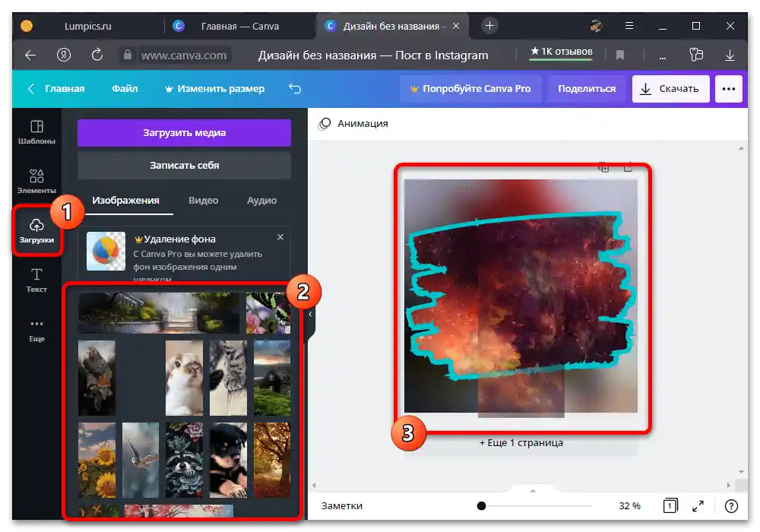
Task: Open the Заметки notes panel
Action: click(x=342, y=506)
